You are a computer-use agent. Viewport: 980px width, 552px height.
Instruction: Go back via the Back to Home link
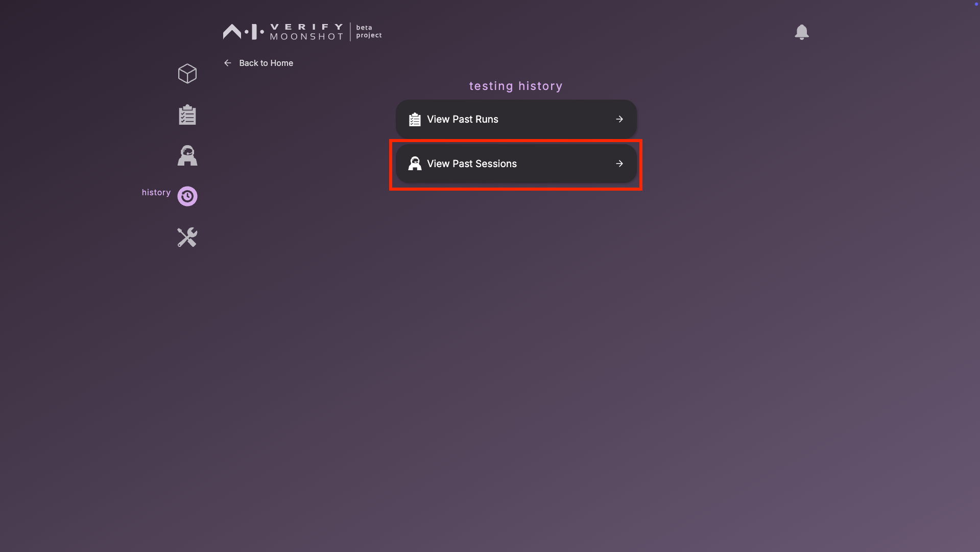point(266,63)
